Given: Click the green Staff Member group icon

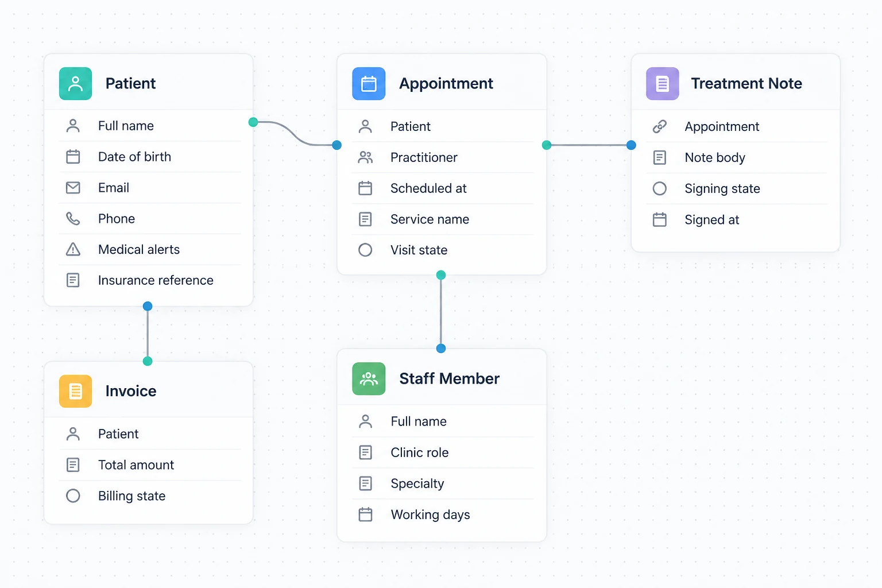Looking at the screenshot, I should point(369,379).
